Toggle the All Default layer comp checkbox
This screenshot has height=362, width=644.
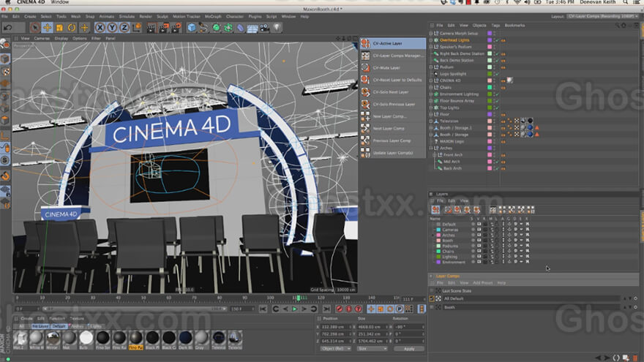[432, 298]
